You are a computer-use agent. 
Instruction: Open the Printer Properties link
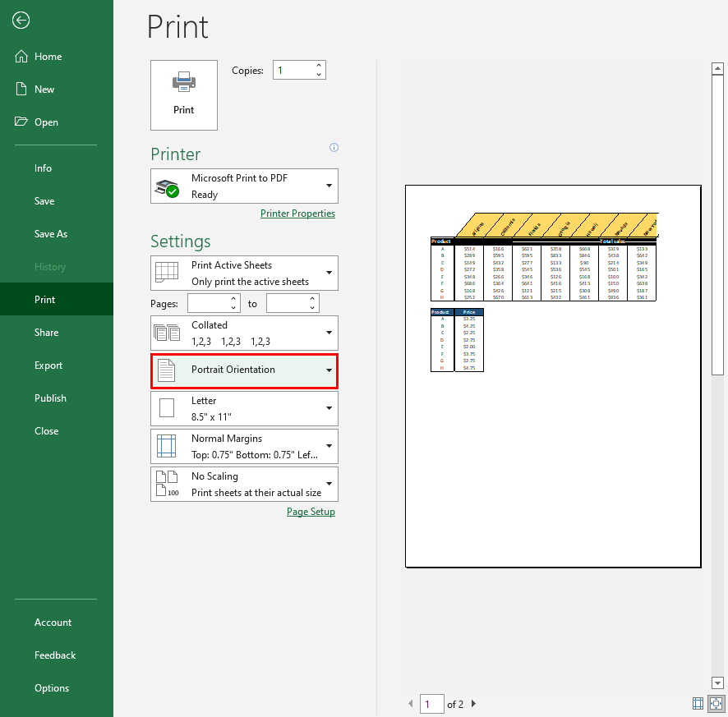(297, 214)
